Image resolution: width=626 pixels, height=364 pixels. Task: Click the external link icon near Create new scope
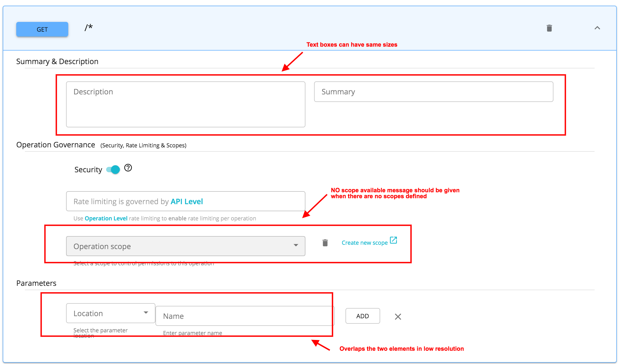(393, 240)
